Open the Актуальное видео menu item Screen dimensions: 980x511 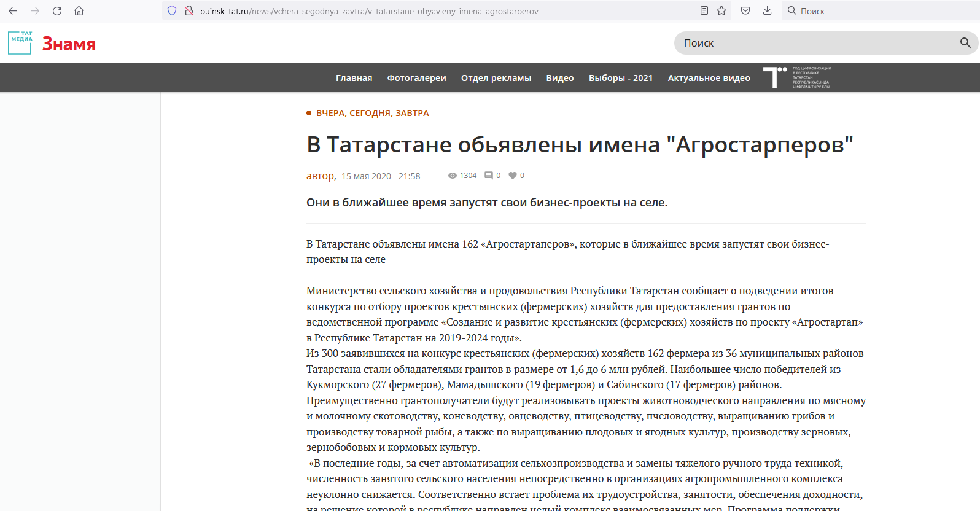(x=709, y=78)
